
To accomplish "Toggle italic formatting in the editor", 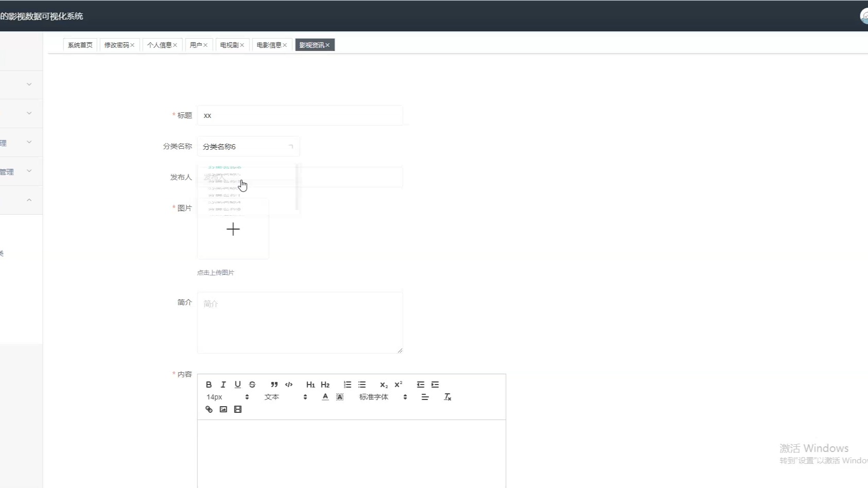I will click(223, 385).
